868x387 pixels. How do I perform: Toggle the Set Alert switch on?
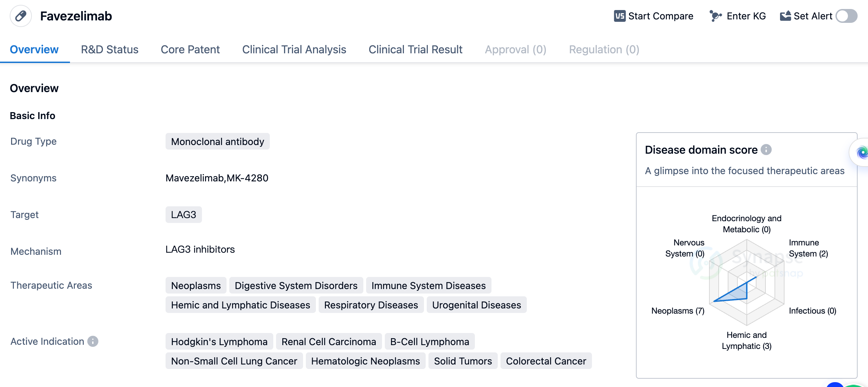click(x=846, y=16)
